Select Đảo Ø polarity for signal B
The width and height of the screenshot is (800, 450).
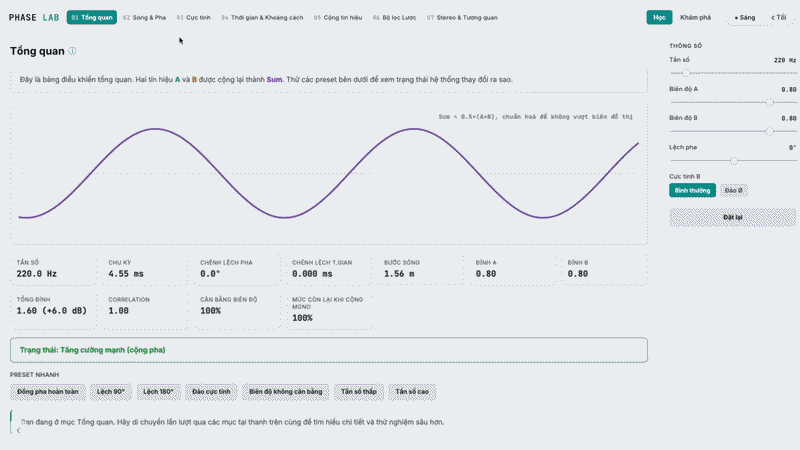734,190
